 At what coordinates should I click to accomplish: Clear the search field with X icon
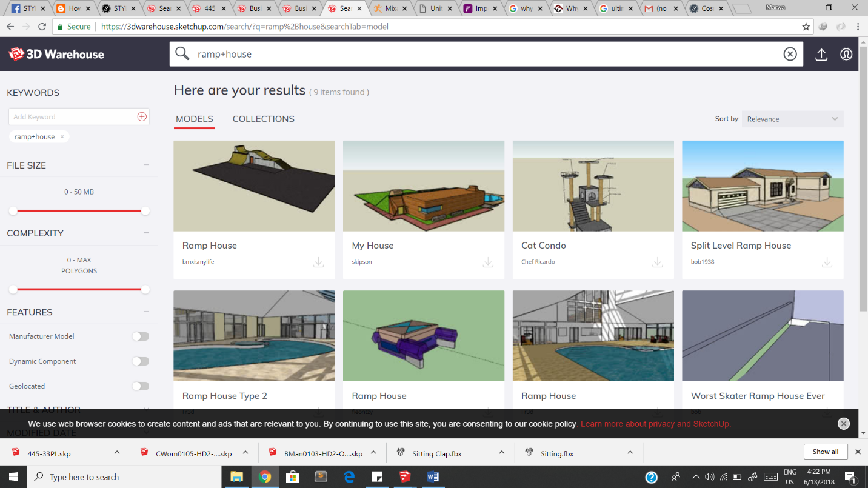[x=790, y=54]
